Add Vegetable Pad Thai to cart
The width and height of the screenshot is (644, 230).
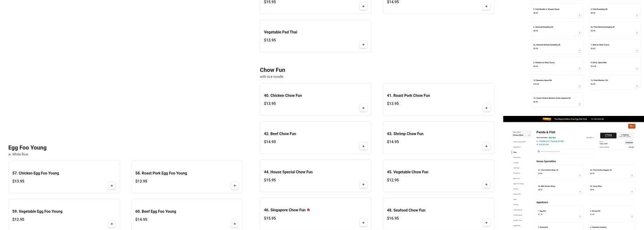(x=363, y=45)
